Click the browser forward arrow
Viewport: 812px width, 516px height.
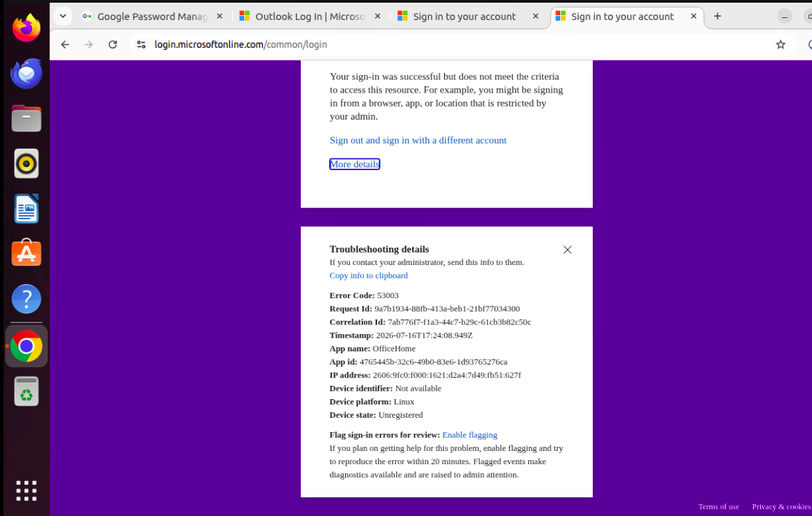(89, 44)
